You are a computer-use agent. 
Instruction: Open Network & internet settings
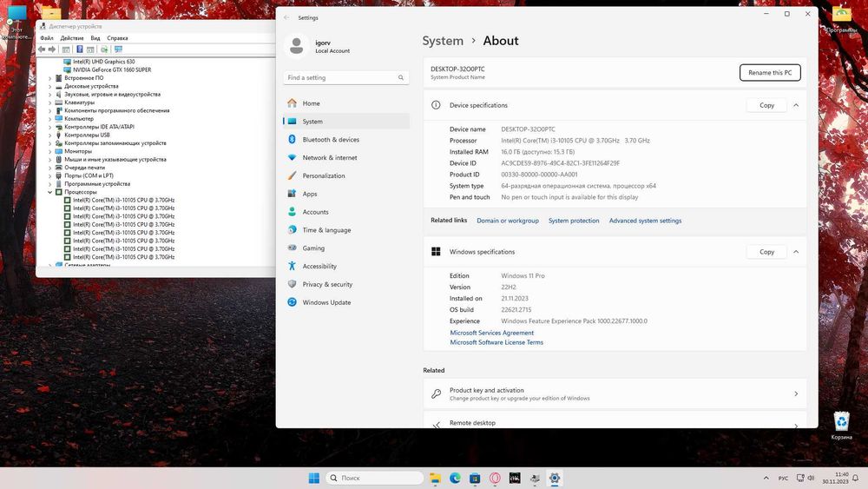[x=346, y=158]
